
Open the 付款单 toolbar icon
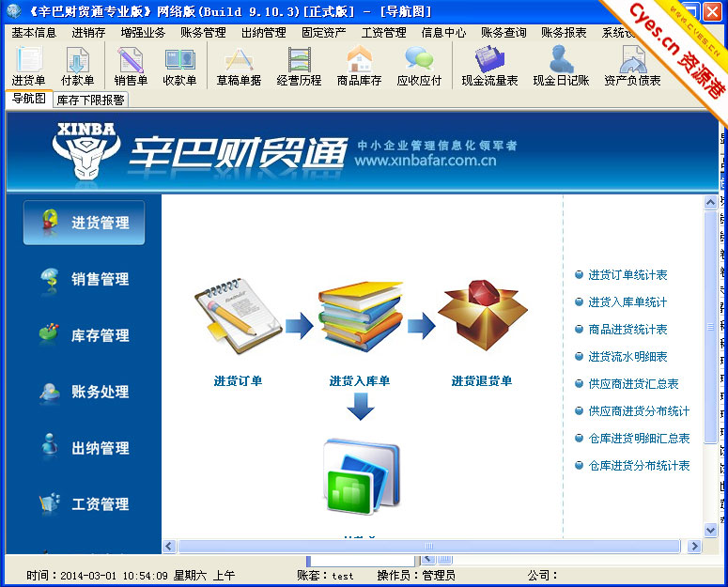point(78,66)
